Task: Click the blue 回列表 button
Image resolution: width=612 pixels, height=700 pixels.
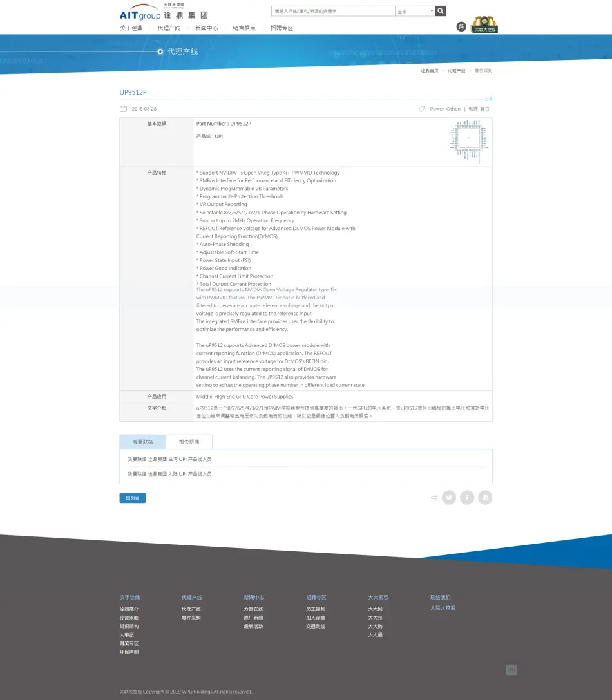Action: (132, 498)
